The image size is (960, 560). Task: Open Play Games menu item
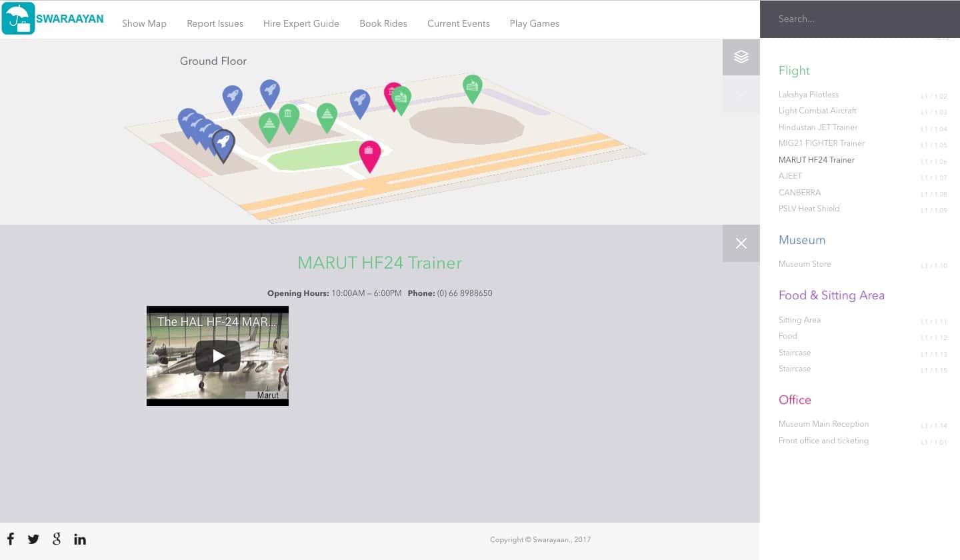click(x=535, y=23)
